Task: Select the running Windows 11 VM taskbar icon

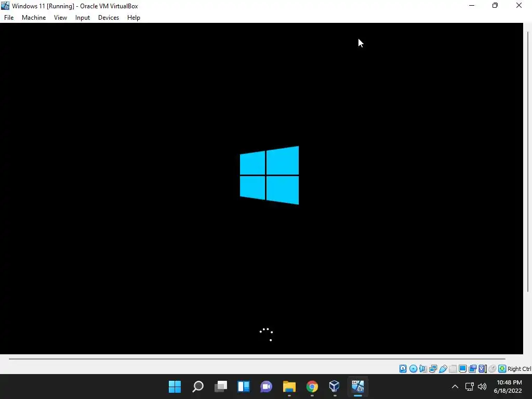Action: 357,387
